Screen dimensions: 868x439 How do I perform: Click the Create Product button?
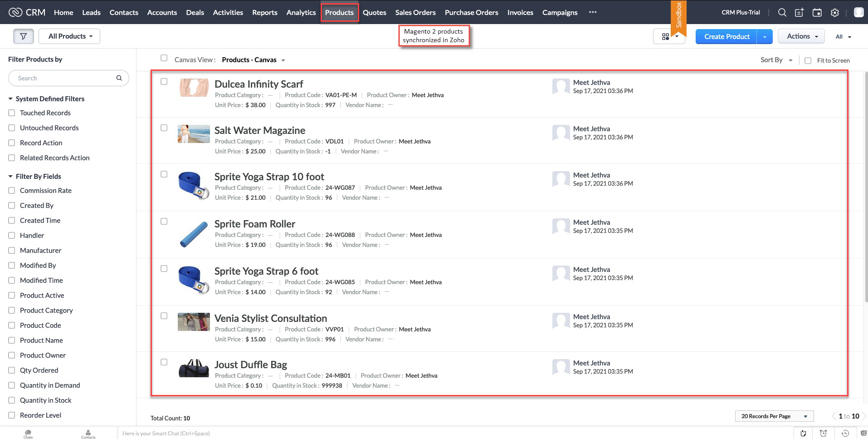coord(727,37)
